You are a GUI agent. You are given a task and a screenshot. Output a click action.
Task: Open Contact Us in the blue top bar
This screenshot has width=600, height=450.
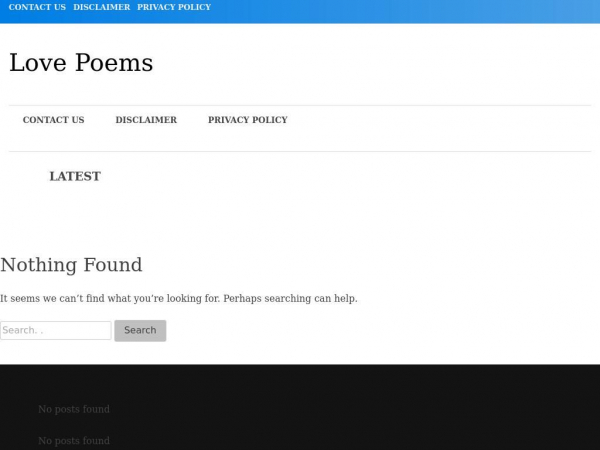(37, 8)
